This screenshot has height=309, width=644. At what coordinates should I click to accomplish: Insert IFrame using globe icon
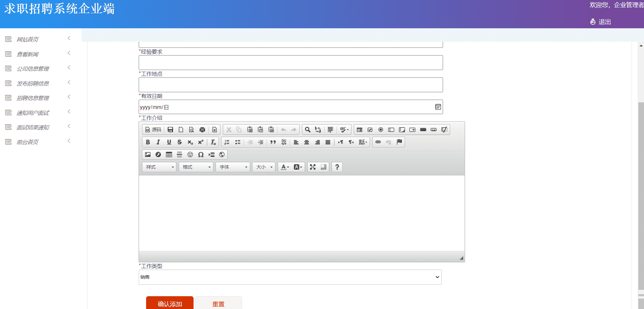(x=222, y=154)
